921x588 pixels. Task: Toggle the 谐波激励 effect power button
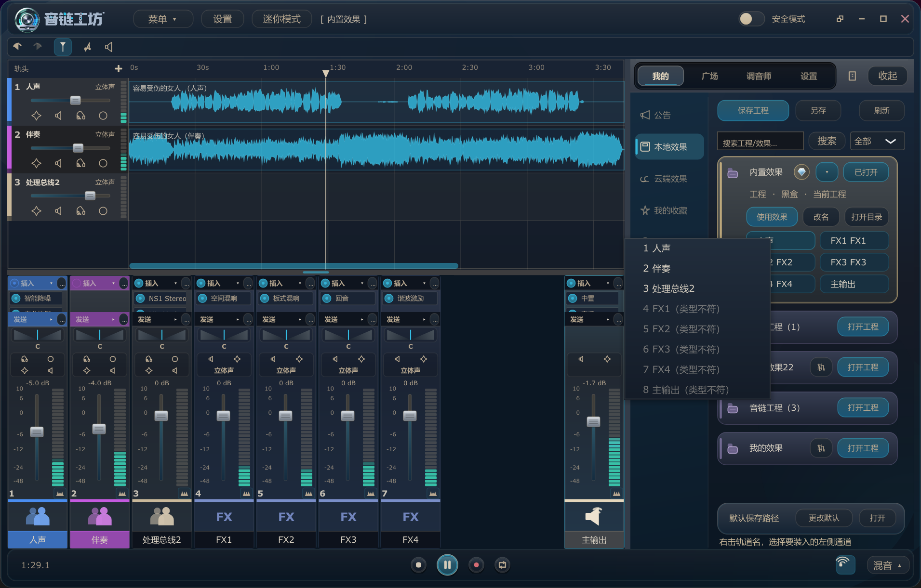point(389,298)
